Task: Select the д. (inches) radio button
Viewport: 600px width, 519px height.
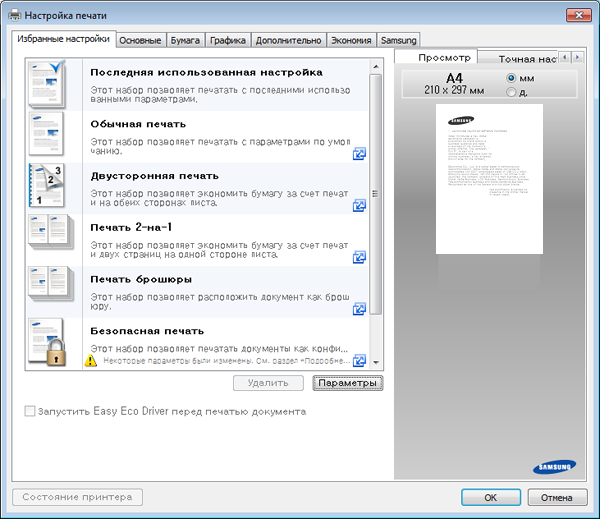Action: (x=511, y=92)
